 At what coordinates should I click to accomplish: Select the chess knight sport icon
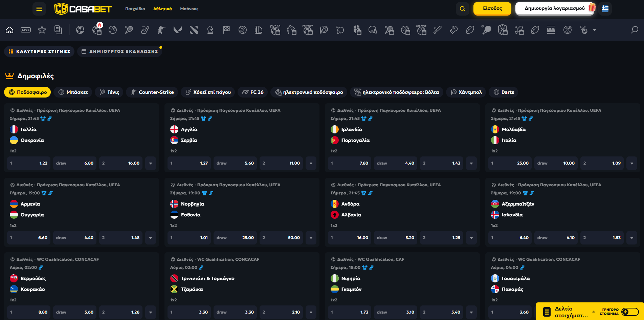click(210, 30)
